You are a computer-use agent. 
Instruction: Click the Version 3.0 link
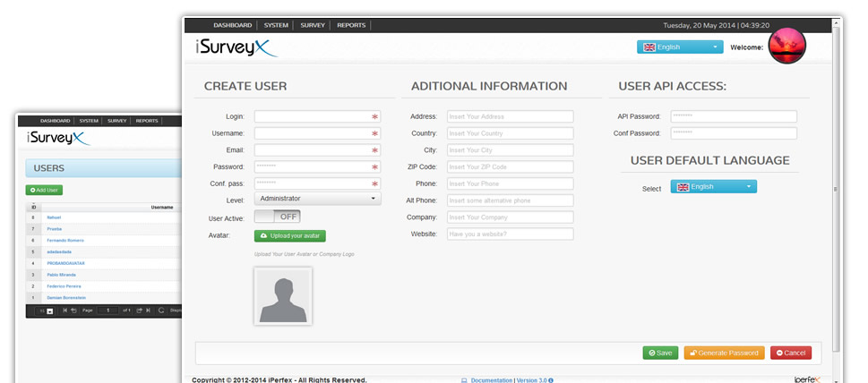(531, 380)
